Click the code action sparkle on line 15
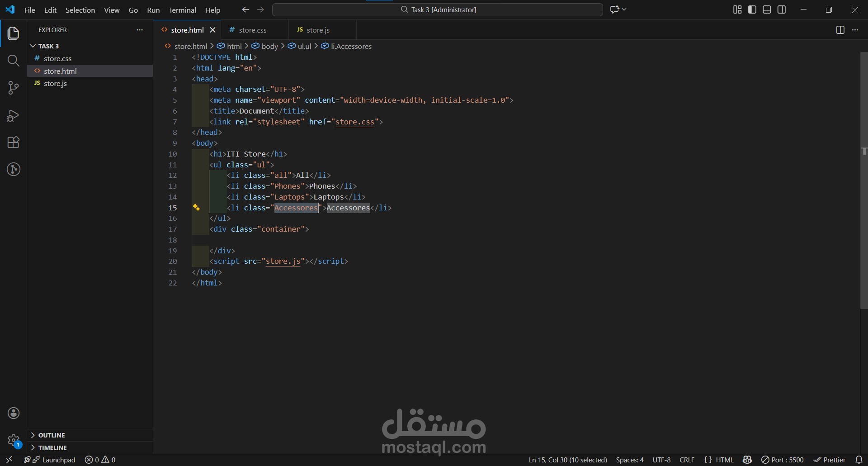Viewport: 868px width, 466px height. (x=196, y=208)
